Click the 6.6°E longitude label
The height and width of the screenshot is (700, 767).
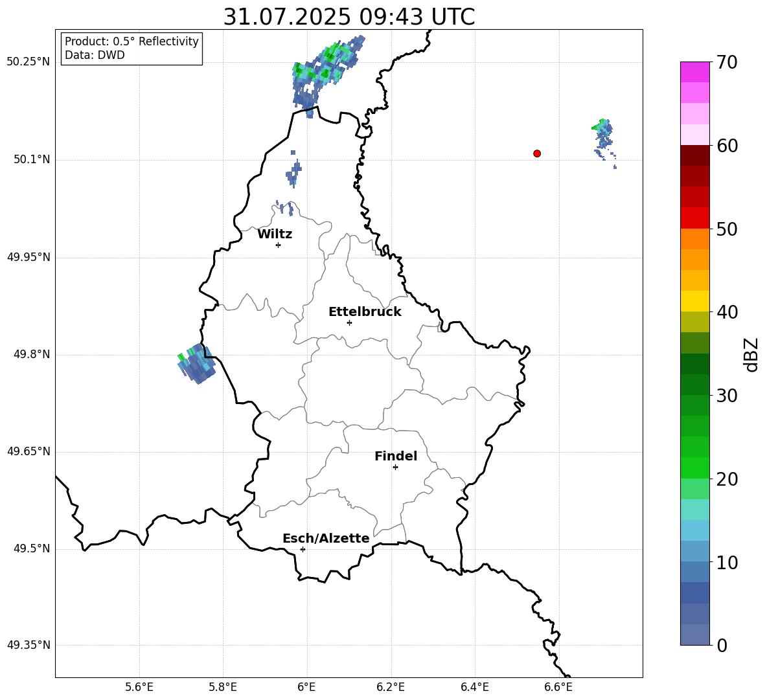558,687
